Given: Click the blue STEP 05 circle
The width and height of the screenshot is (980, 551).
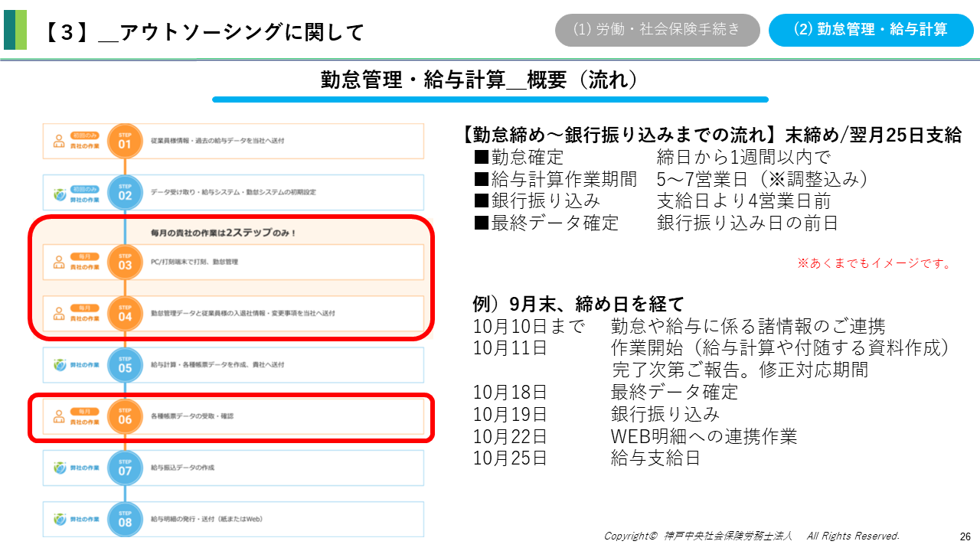Looking at the screenshot, I should tap(125, 365).
